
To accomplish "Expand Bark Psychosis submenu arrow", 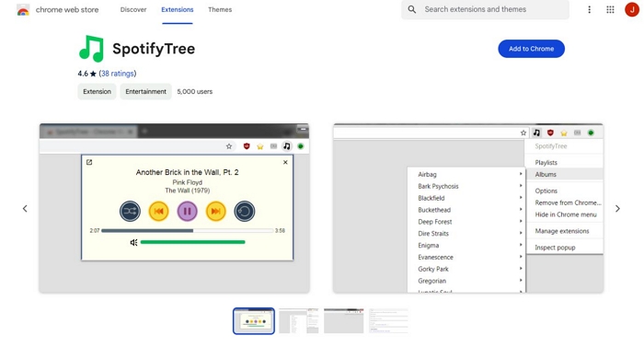I will point(521,186).
